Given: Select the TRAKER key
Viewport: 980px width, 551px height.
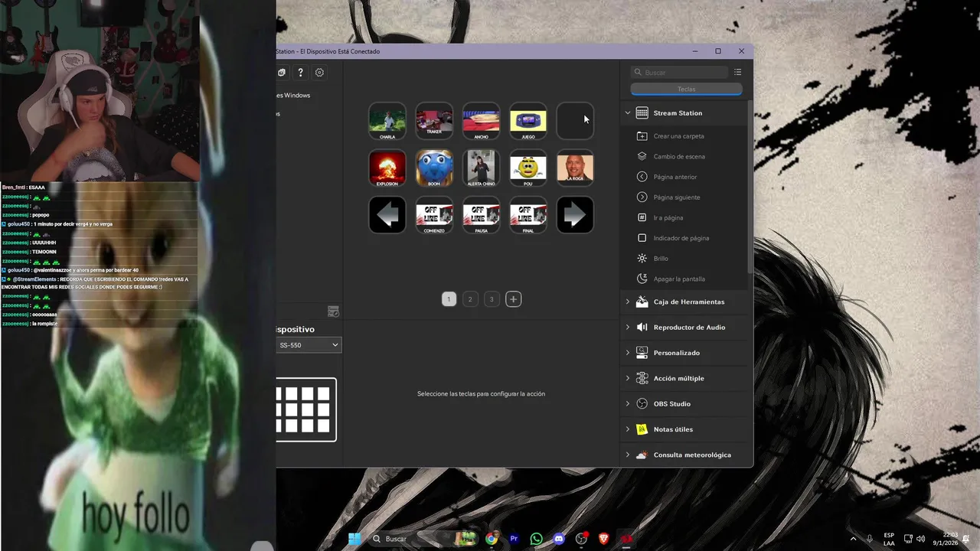Looking at the screenshot, I should tap(434, 121).
